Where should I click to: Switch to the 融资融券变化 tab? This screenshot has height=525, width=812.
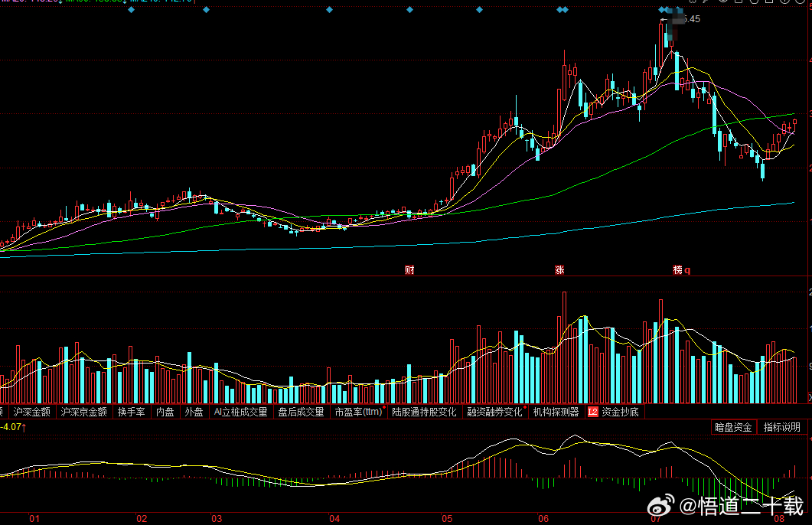[x=494, y=412]
